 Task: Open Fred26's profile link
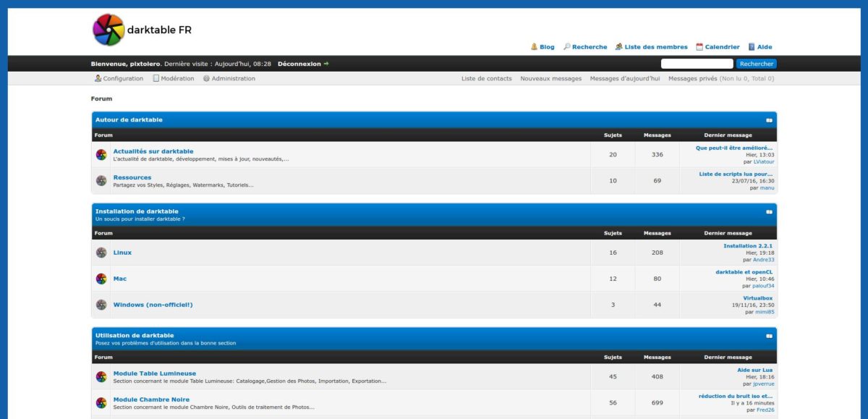765,410
